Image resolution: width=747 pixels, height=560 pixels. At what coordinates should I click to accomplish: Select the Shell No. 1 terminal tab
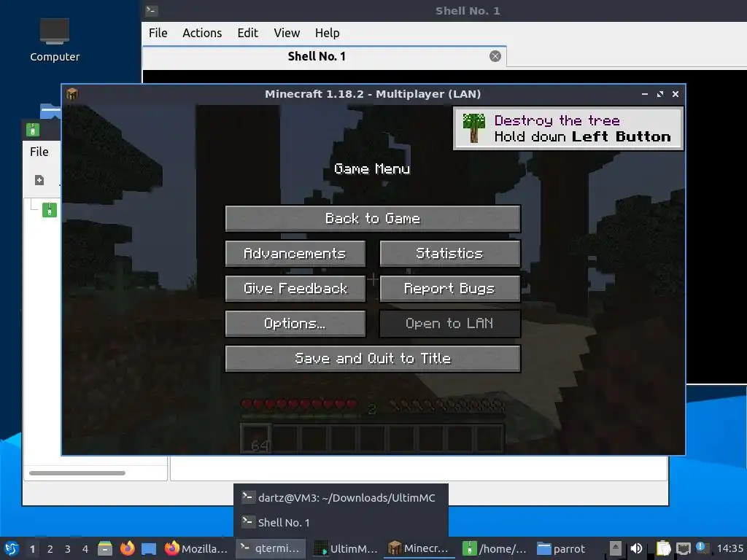tap(317, 56)
